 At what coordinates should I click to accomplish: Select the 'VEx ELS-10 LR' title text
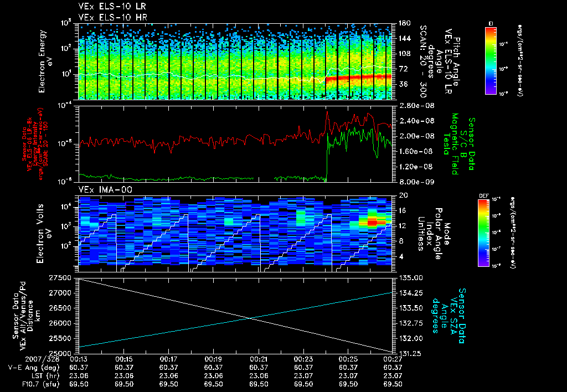112,7
